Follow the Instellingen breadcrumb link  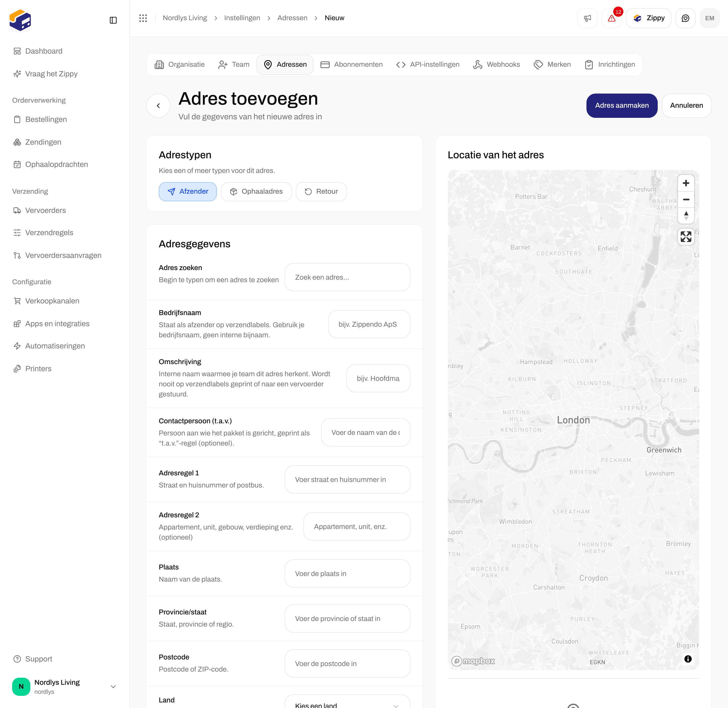[242, 18]
